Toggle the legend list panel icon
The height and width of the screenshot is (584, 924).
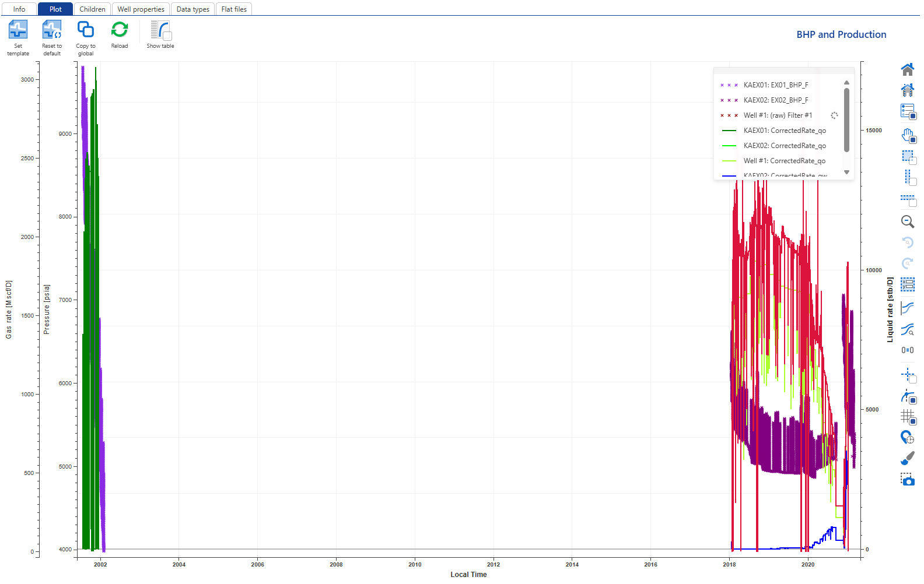coord(907,111)
